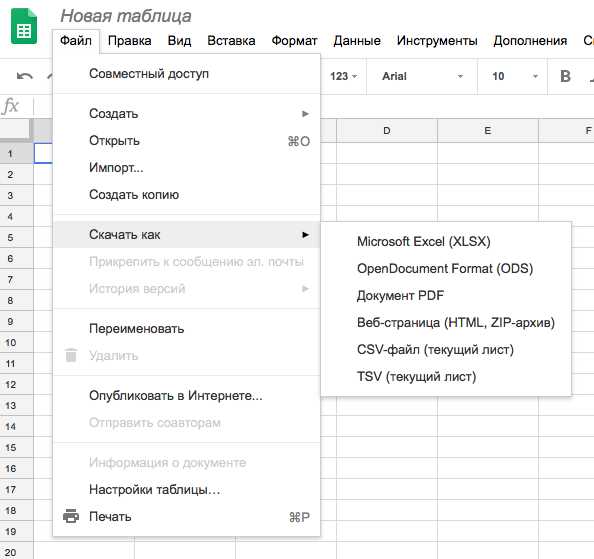Open Настройки таблицы...
Screen dimensions: 594x559
point(186,489)
